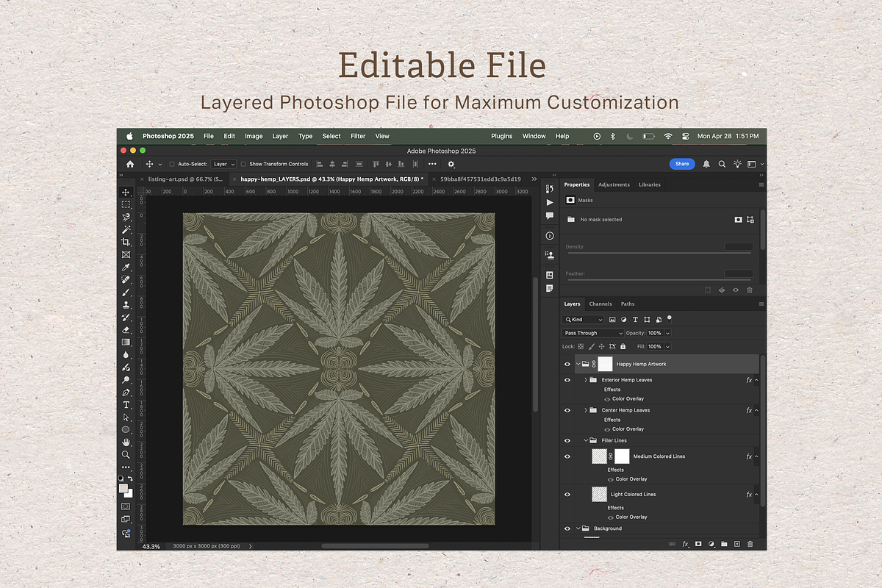
Task: Click the Medium Colored Lines mask thumbnail
Action: 622,456
